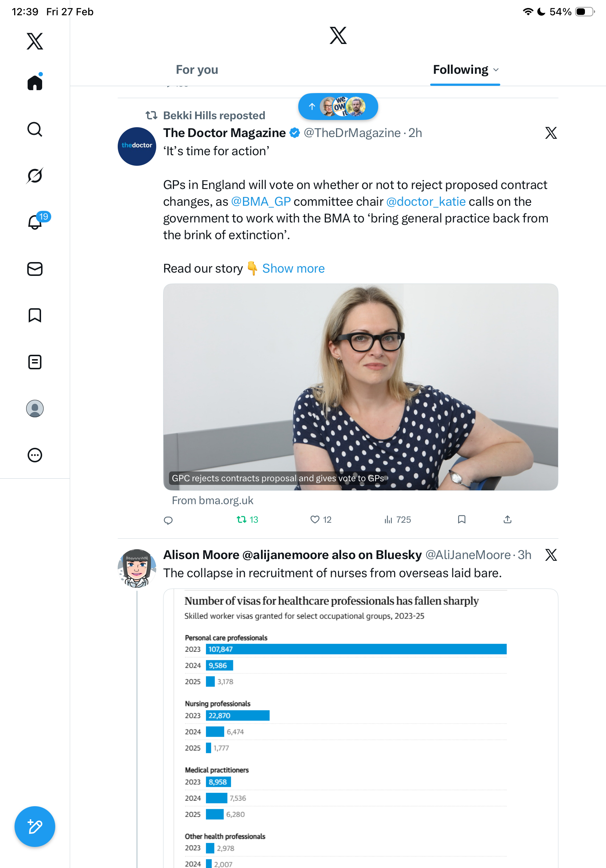This screenshot has width=606, height=868.
Task: Open the Search icon in sidebar
Action: (35, 129)
